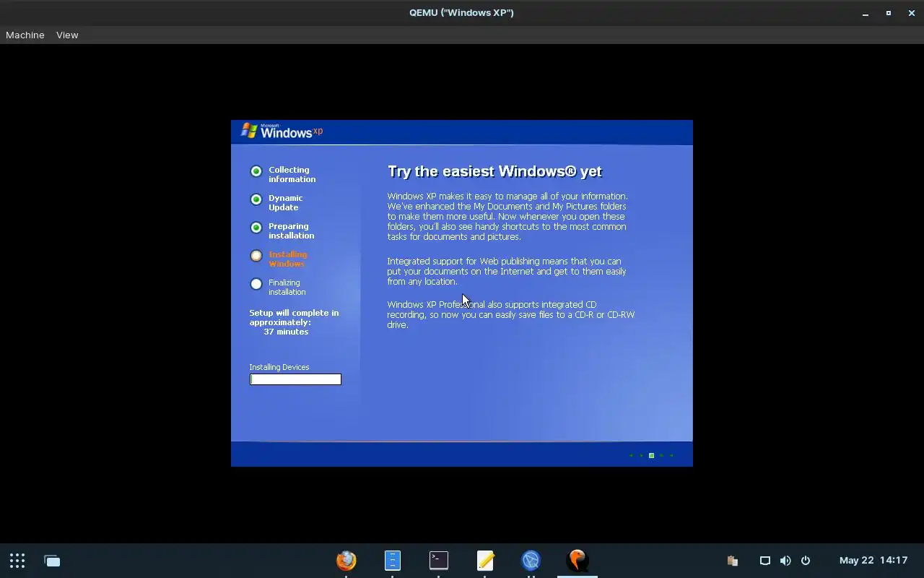Open the clock showing May 22 14:17

(x=873, y=561)
